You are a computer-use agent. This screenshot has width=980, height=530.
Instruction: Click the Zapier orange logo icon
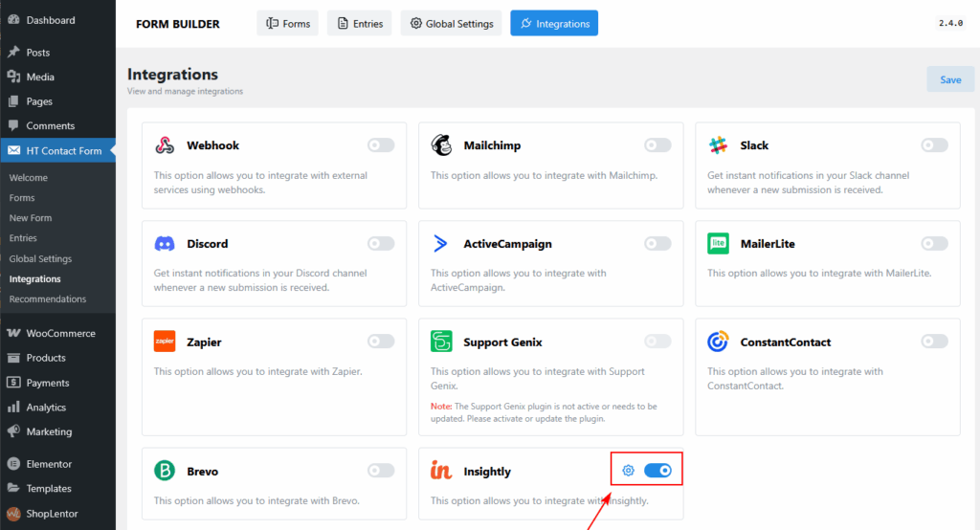[165, 342]
